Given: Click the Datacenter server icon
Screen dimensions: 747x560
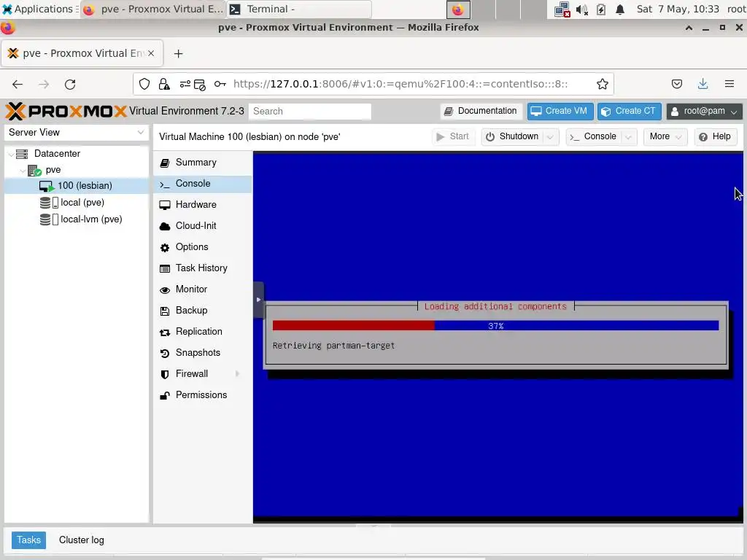Looking at the screenshot, I should coord(22,154).
